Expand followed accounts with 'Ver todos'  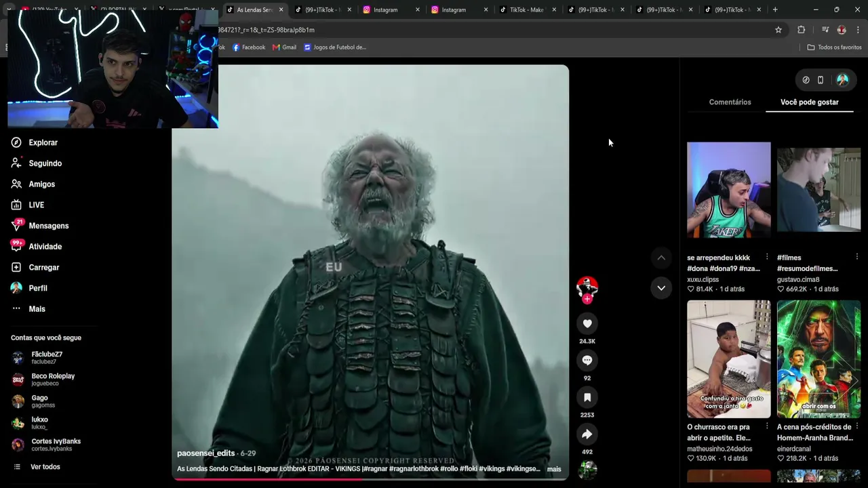coord(45,467)
